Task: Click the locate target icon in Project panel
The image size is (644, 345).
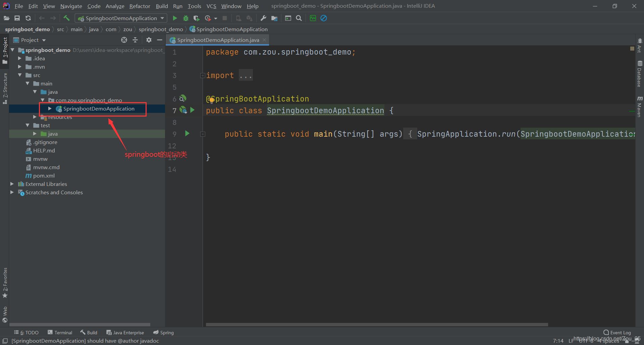Action: point(124,40)
